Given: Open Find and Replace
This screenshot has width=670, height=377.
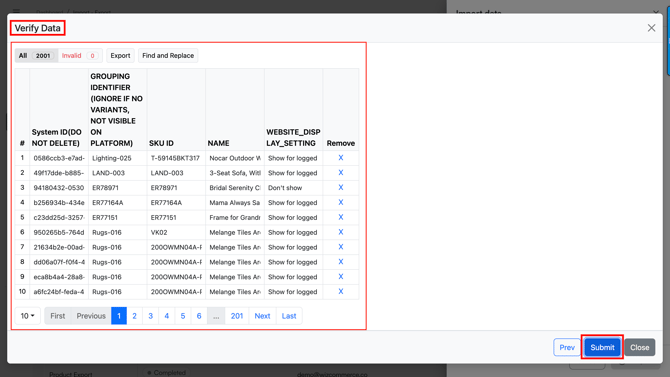Looking at the screenshot, I should point(168,56).
